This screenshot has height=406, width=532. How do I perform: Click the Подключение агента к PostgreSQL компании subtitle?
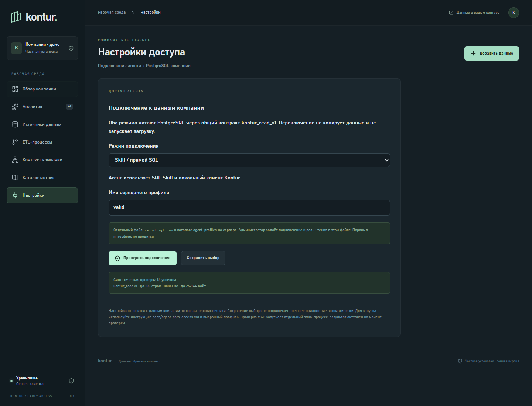click(x=144, y=66)
